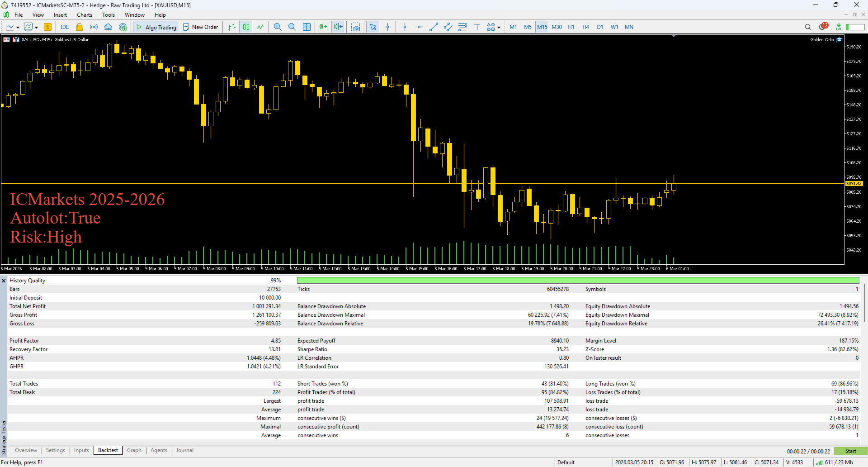Switch chart to line chart mode
Screen dimensions: 868x467
[260, 27]
